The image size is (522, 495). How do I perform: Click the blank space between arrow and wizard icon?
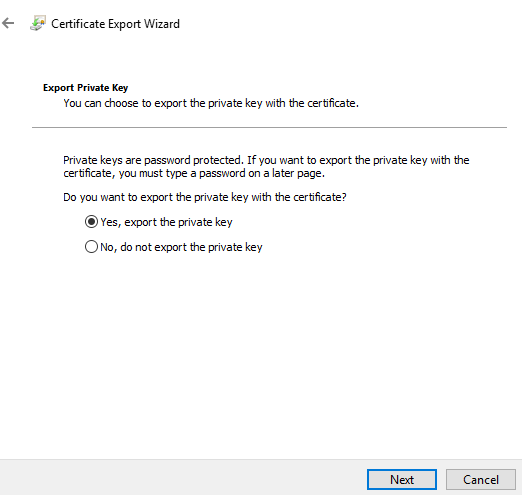[22, 23]
